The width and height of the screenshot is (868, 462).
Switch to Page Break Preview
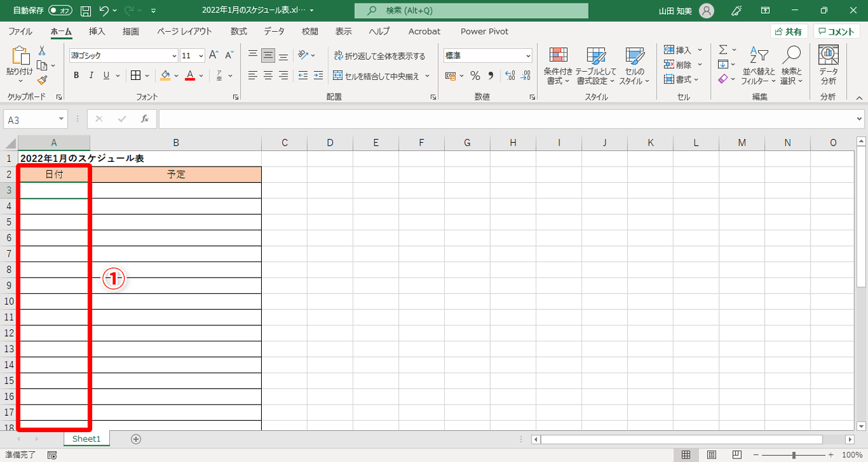click(x=738, y=455)
